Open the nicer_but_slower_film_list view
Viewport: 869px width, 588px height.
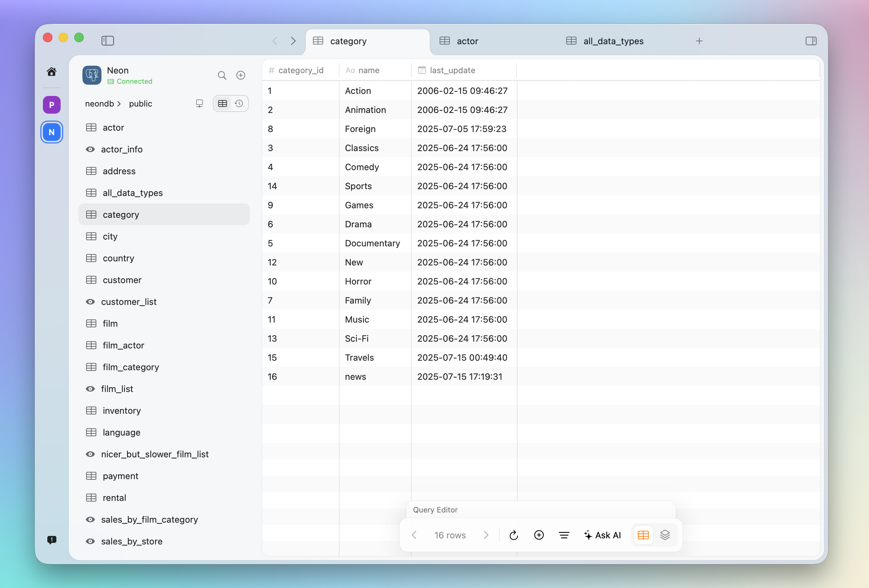point(164,454)
